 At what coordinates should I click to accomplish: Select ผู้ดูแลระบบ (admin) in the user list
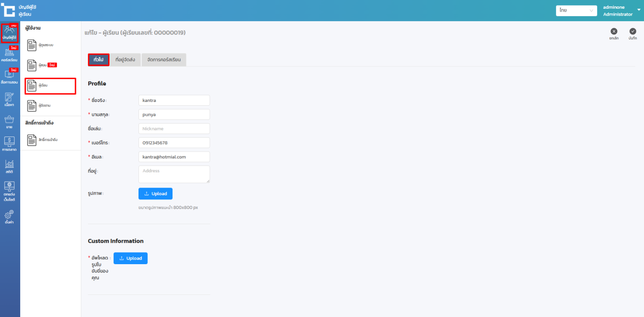point(46,45)
